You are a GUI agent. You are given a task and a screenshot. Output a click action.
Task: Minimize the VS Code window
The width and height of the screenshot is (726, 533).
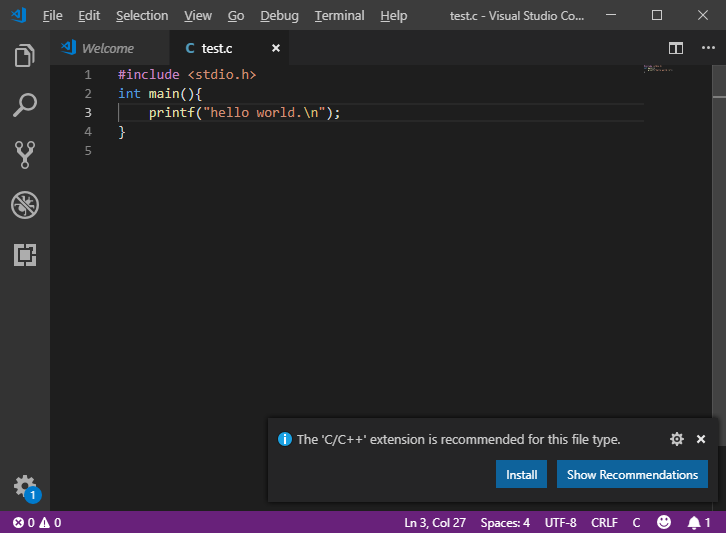[611, 15]
